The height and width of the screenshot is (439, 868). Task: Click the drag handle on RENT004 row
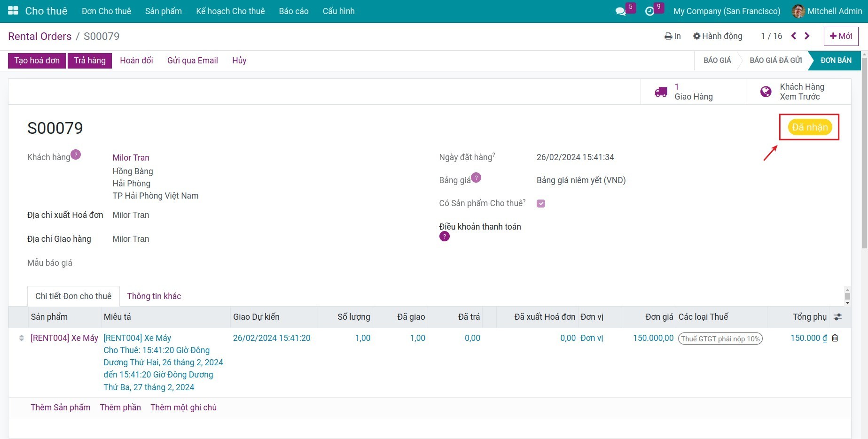pos(21,338)
